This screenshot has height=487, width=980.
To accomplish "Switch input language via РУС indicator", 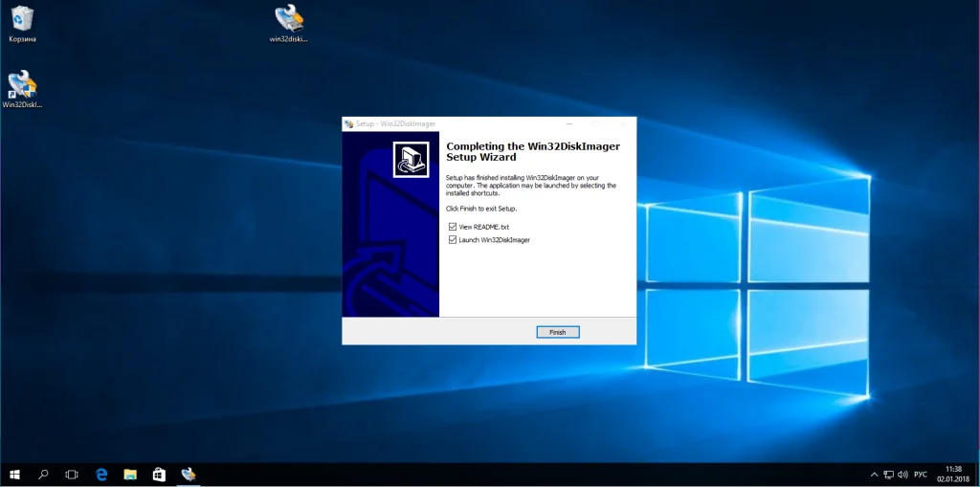I will [921, 476].
